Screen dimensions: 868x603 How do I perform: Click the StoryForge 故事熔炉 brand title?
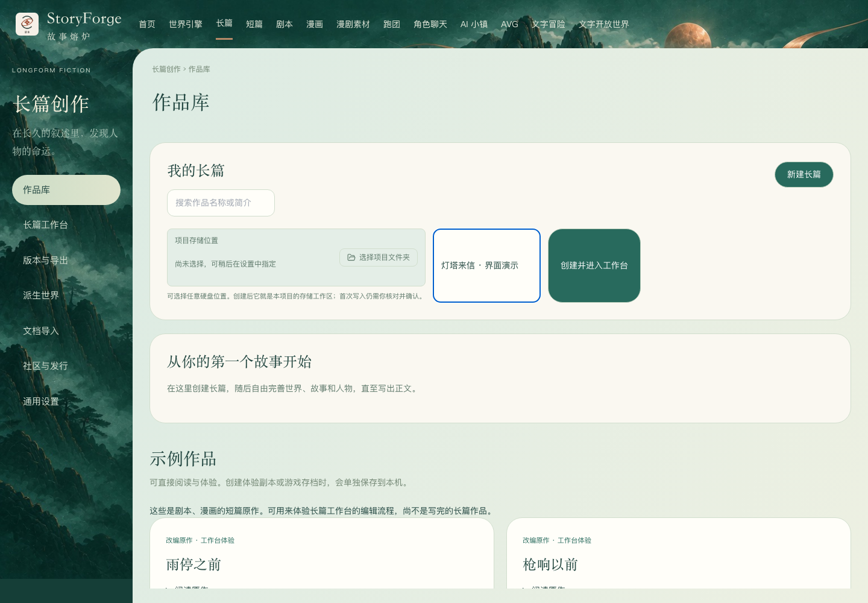pyautogui.click(x=84, y=26)
